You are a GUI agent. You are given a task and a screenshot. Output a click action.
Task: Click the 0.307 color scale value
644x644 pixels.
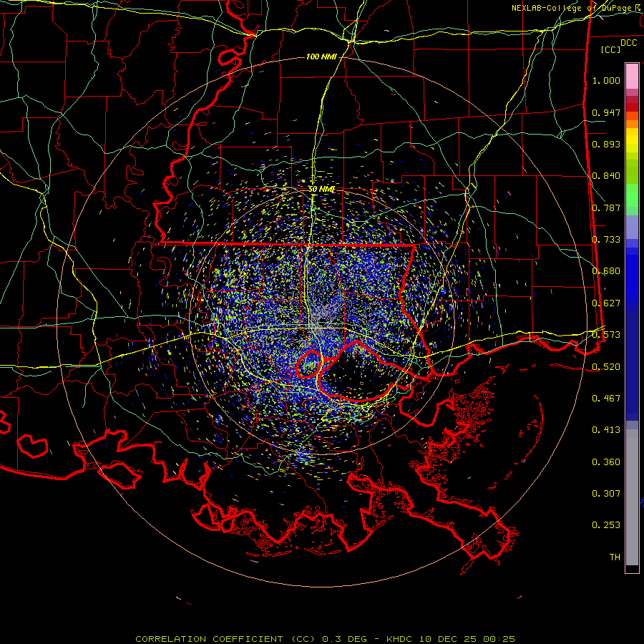point(606,494)
